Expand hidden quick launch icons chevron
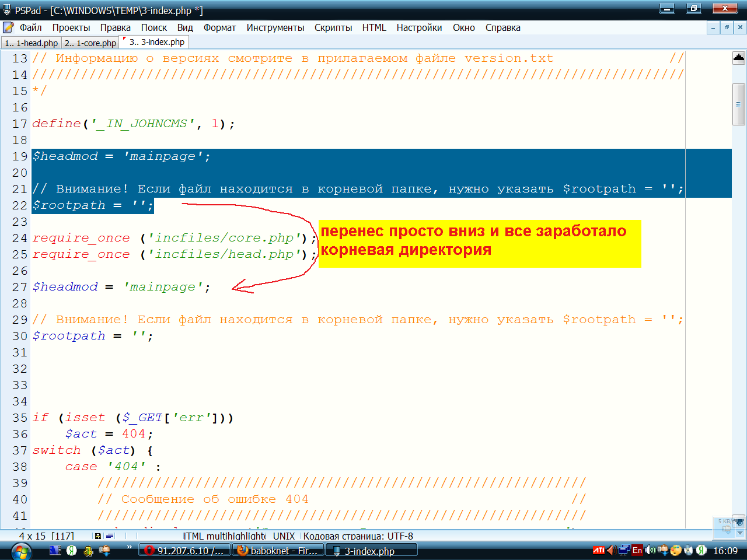Viewport: 747px width, 560px height. point(129,547)
